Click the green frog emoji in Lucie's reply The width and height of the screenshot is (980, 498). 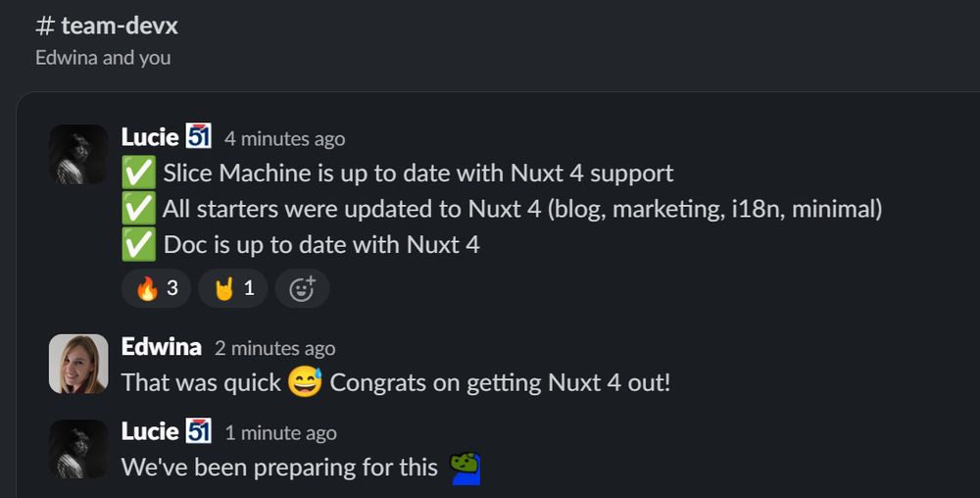point(465,468)
